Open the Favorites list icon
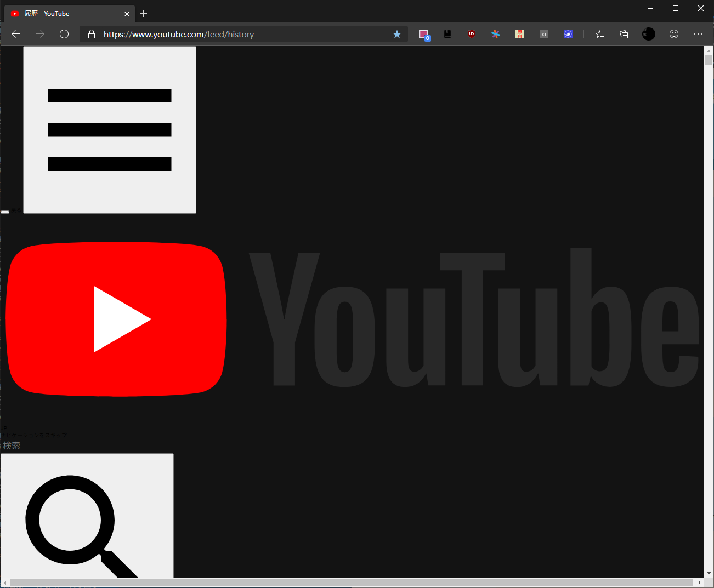Screen dimensions: 714x588 (599, 34)
